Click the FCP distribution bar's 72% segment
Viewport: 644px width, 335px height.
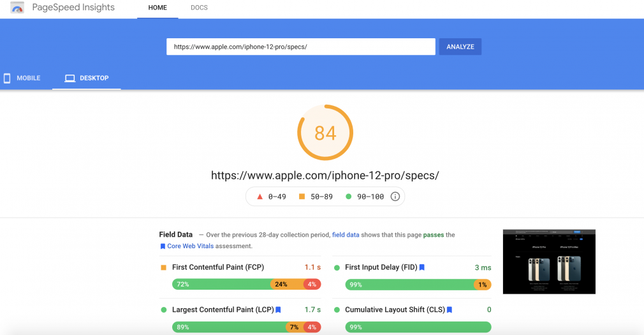(221, 284)
